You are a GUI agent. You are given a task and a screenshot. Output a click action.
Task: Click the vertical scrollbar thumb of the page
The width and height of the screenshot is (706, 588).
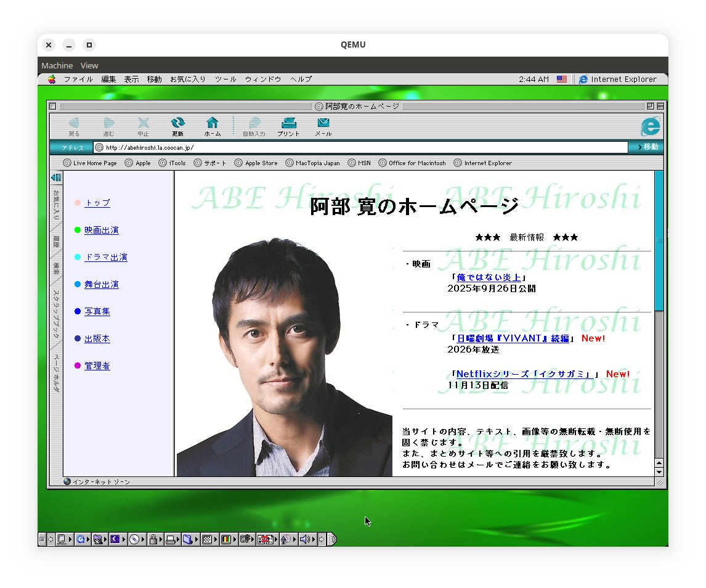click(x=659, y=240)
